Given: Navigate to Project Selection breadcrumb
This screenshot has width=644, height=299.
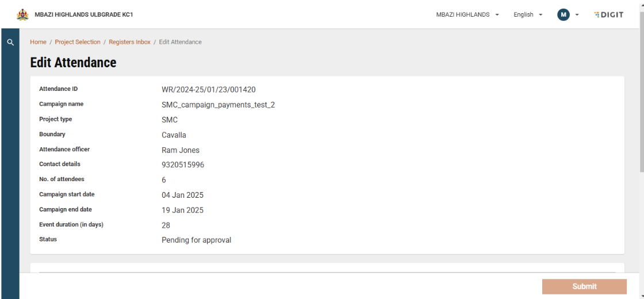Looking at the screenshot, I should (x=78, y=42).
